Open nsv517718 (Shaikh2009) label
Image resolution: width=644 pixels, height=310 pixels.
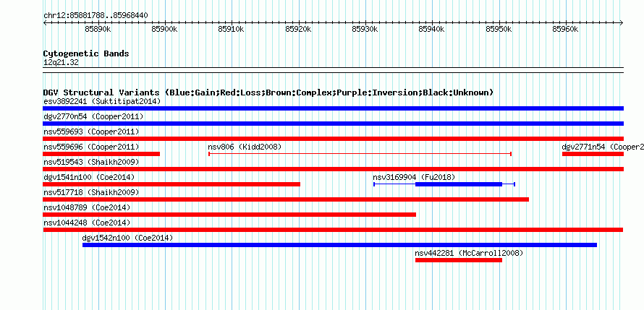coord(91,192)
